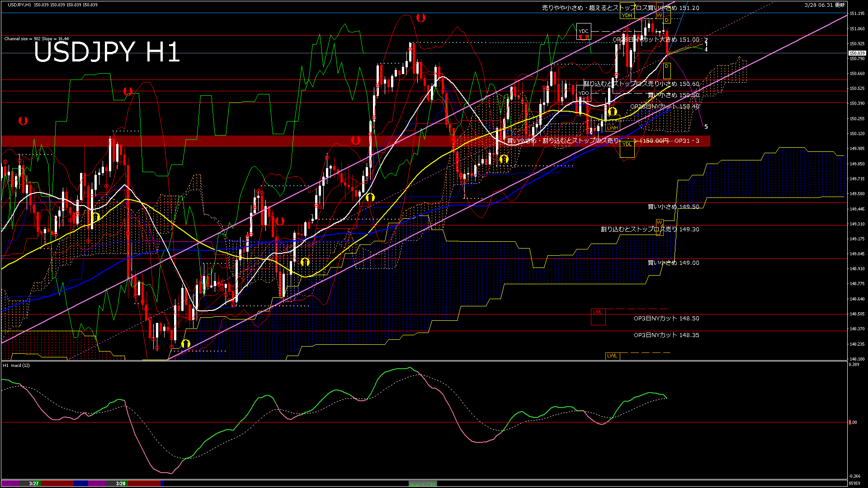Click the 3/28 06:31 更新 timestamp

[x=825, y=5]
